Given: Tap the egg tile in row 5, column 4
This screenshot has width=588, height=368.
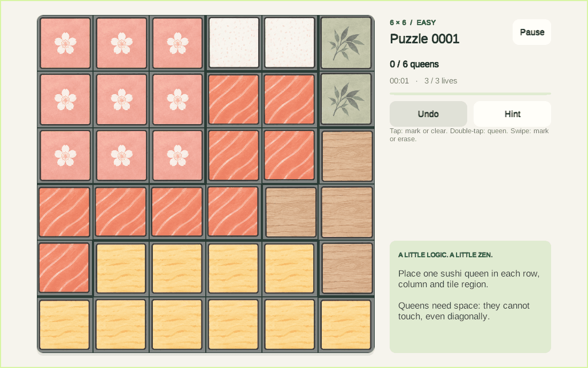Looking at the screenshot, I should pyautogui.click(x=233, y=269).
